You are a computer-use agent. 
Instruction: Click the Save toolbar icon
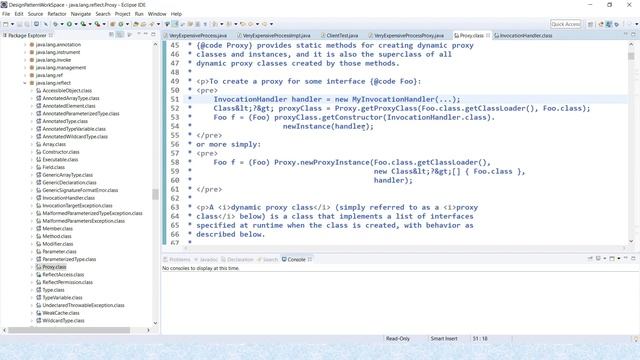tap(19, 24)
